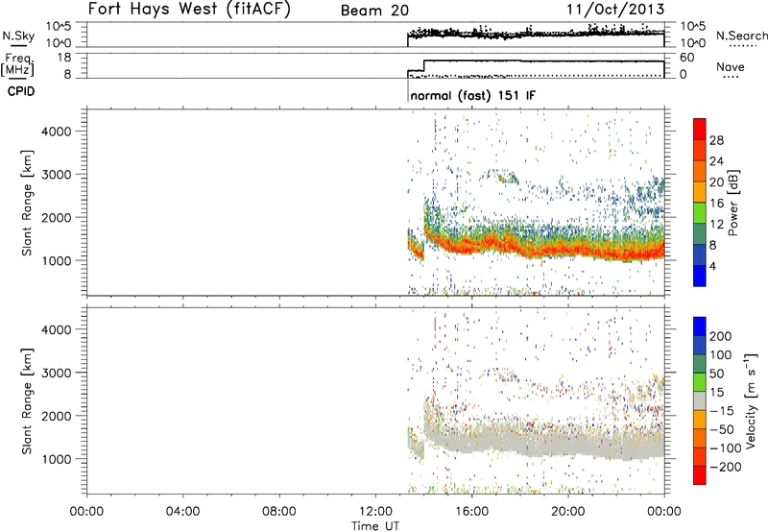
Task: Click the 'Velocity [m s-1]' colorbar label
Action: (x=751, y=400)
